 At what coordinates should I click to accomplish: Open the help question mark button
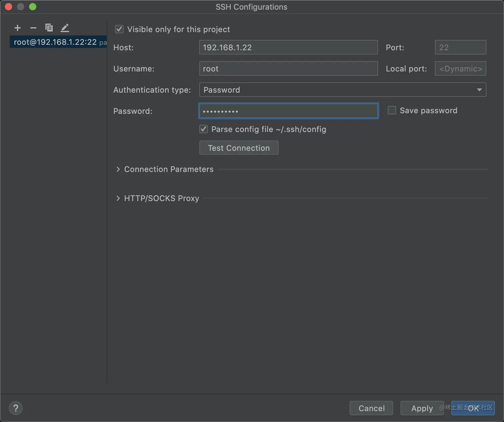point(16,408)
